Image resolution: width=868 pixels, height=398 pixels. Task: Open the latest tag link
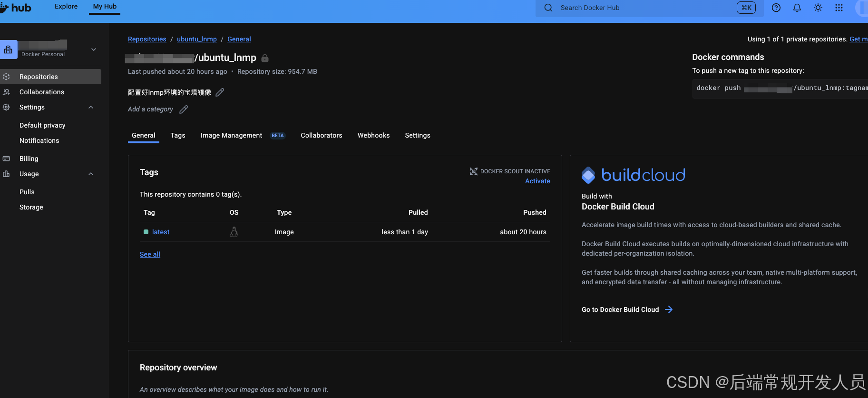[x=161, y=232]
